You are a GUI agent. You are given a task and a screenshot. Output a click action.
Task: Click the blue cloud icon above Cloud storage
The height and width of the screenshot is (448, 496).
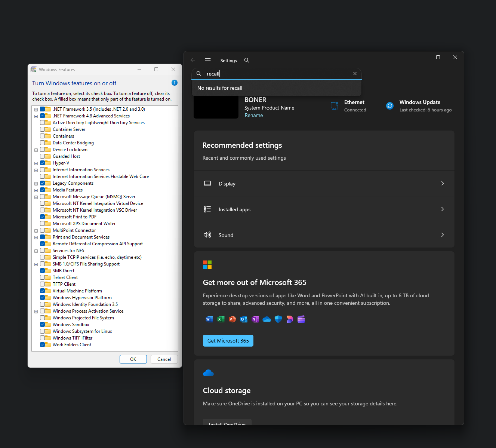[208, 373]
